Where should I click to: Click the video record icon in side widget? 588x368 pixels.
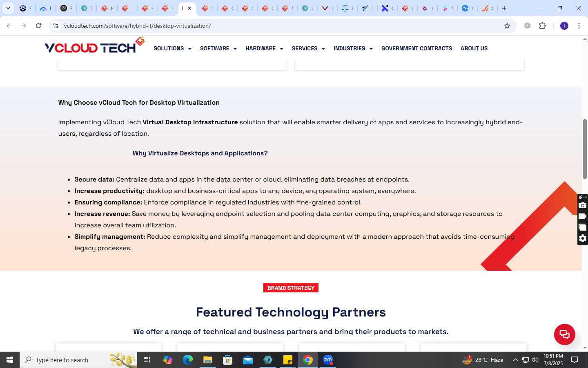point(583,216)
